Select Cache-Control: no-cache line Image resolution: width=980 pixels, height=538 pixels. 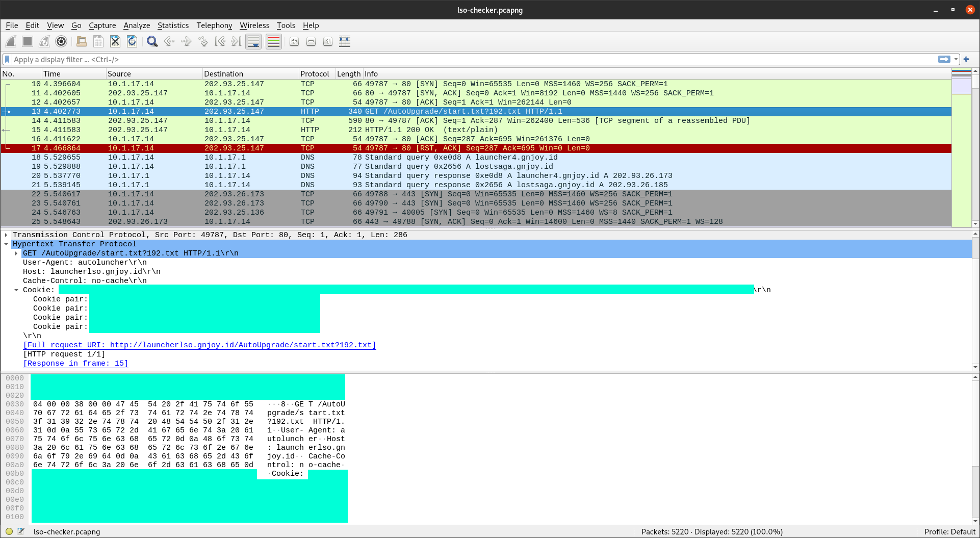coord(85,281)
